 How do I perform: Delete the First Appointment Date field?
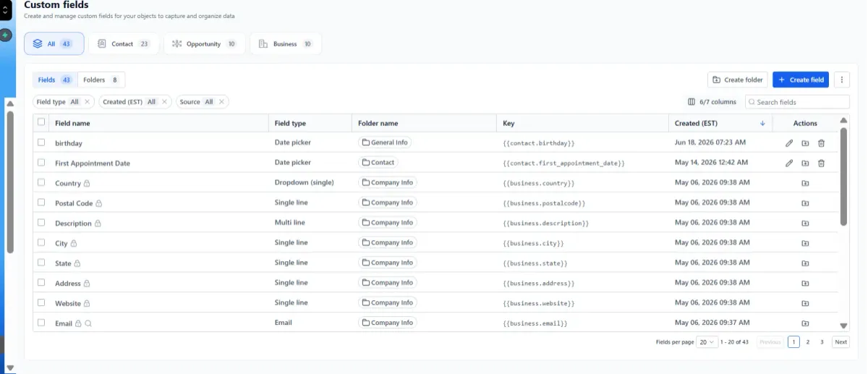(x=821, y=163)
